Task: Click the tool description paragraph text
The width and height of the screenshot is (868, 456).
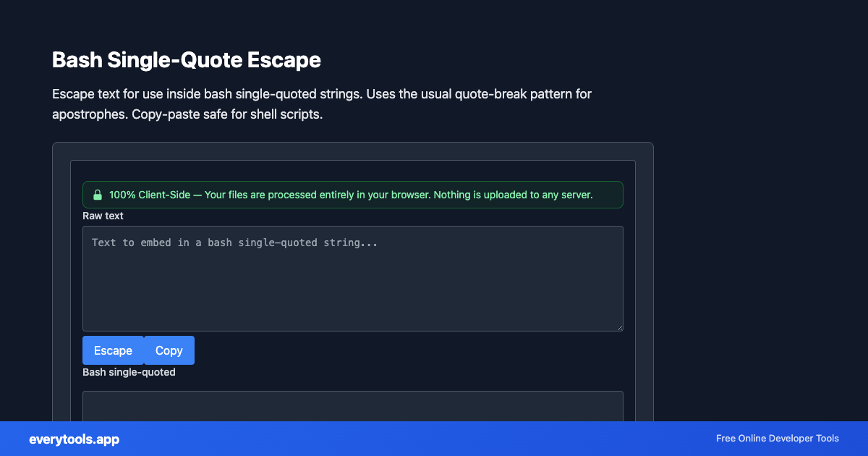Action: tap(321, 104)
